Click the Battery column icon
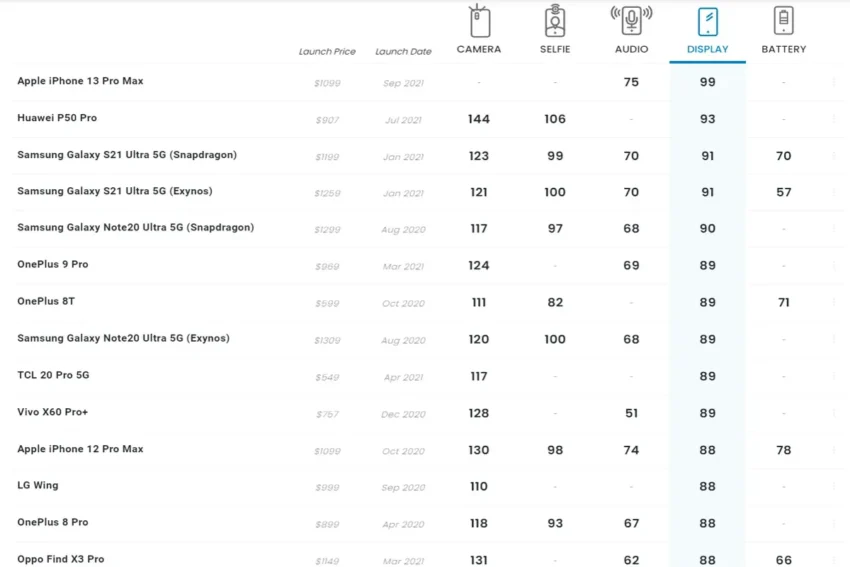The image size is (850, 567). [783, 21]
